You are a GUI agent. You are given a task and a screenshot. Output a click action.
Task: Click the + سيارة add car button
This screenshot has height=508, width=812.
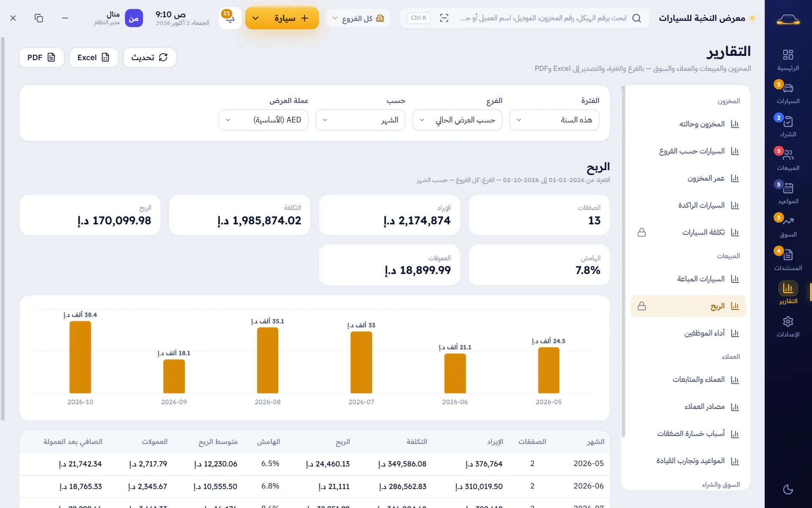coord(292,18)
